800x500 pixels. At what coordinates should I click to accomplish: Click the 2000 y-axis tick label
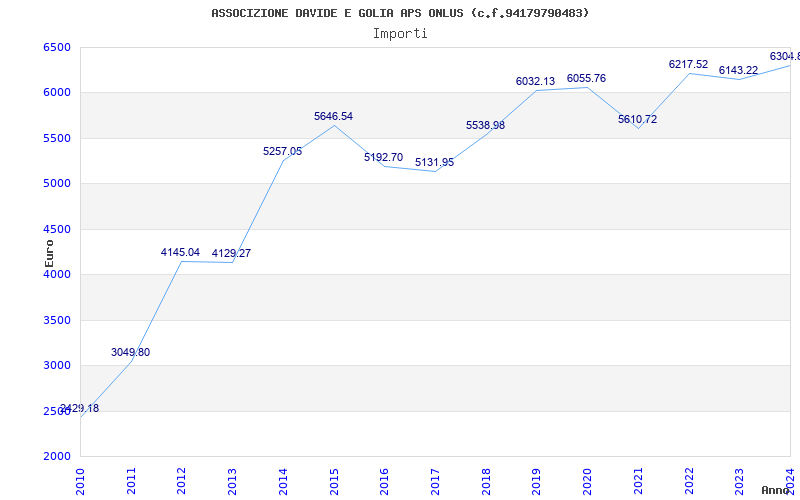pyautogui.click(x=57, y=457)
